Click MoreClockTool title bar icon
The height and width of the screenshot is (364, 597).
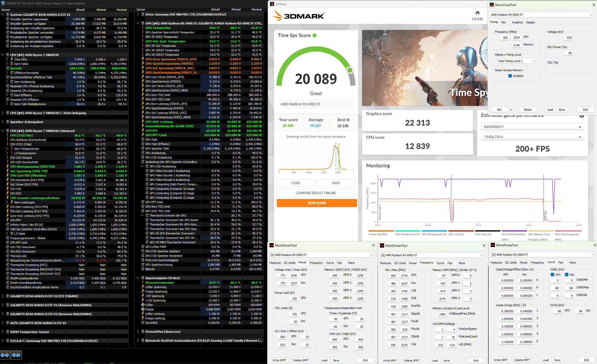point(491,5)
